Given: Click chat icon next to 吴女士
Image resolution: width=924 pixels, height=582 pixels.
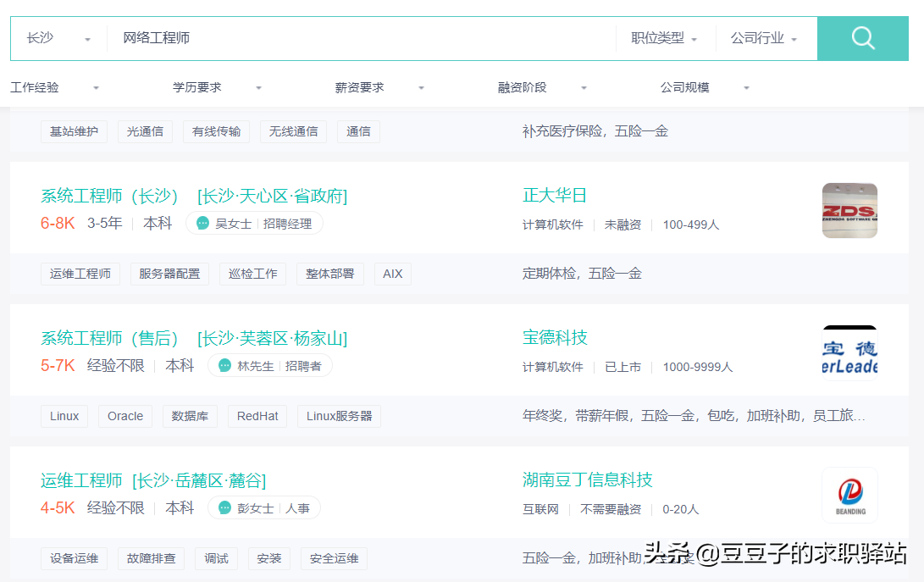Looking at the screenshot, I should point(203,224).
